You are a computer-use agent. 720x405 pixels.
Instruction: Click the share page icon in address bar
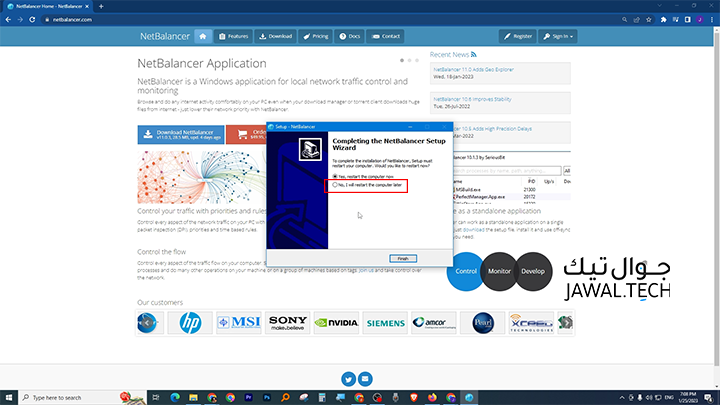click(636, 20)
